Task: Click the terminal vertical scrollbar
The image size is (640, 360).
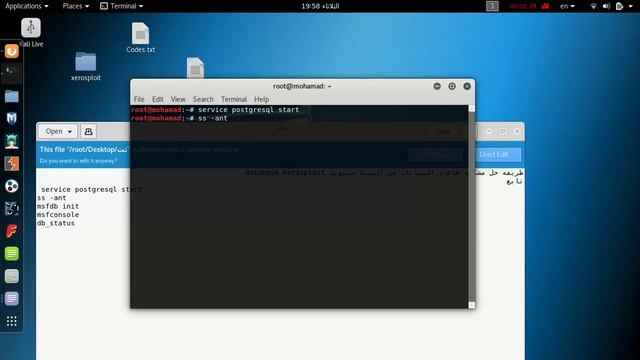Action: click(x=472, y=207)
